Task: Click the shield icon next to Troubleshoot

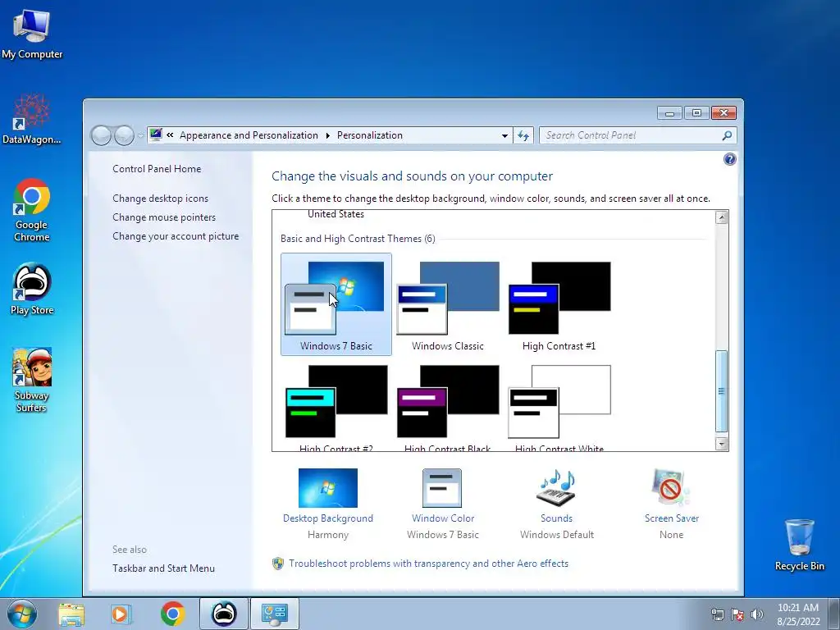Action: (x=277, y=564)
